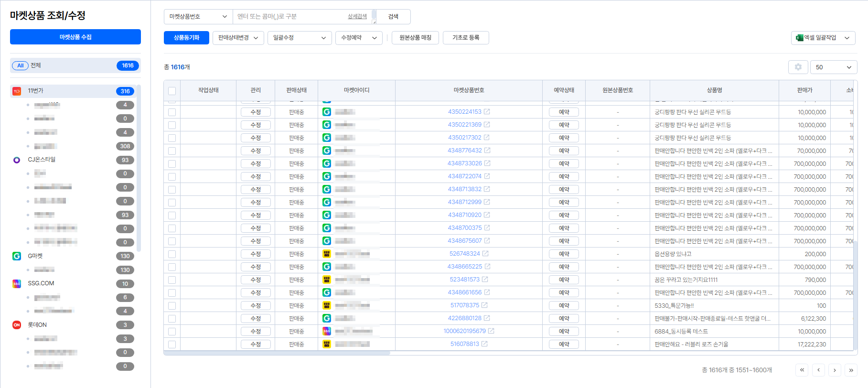Image resolution: width=868 pixels, height=388 pixels.
Task: Click the 롯데ON market icon in sidebar
Action: pos(17,325)
